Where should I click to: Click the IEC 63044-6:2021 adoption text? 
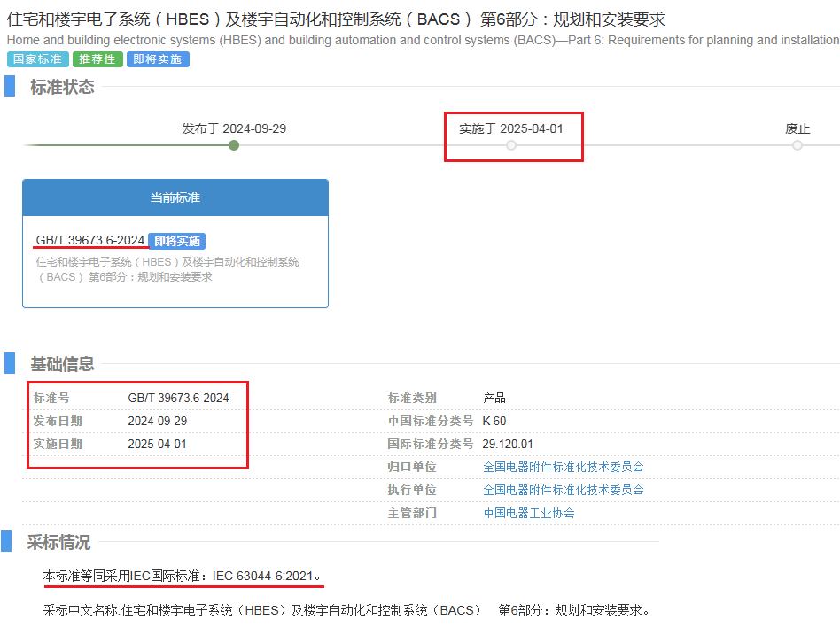click(263, 577)
